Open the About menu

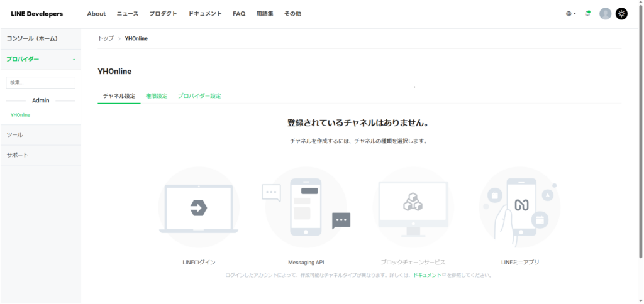tap(96, 14)
